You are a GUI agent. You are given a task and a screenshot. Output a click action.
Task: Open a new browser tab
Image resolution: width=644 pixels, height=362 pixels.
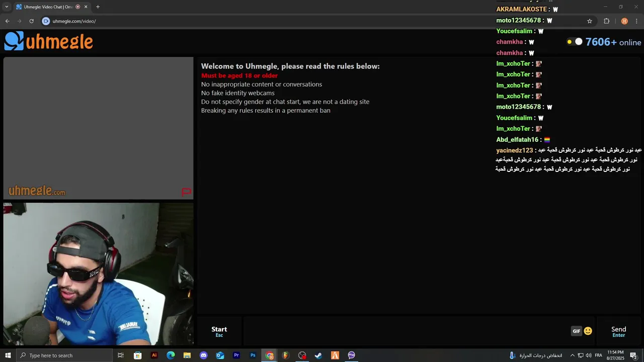pyautogui.click(x=98, y=7)
